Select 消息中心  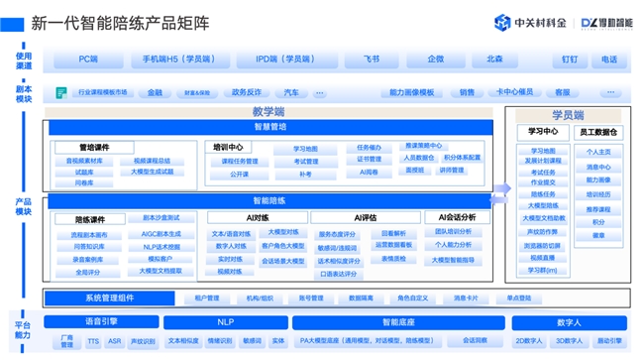click(598, 168)
